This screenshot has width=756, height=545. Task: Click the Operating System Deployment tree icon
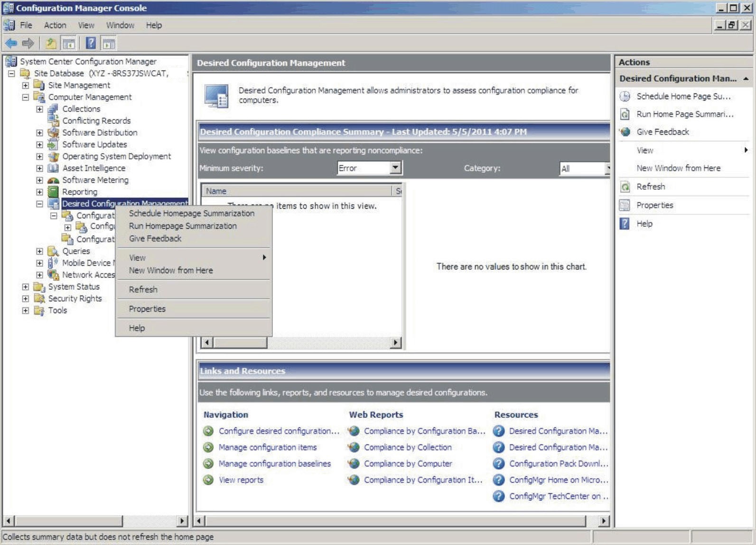54,157
